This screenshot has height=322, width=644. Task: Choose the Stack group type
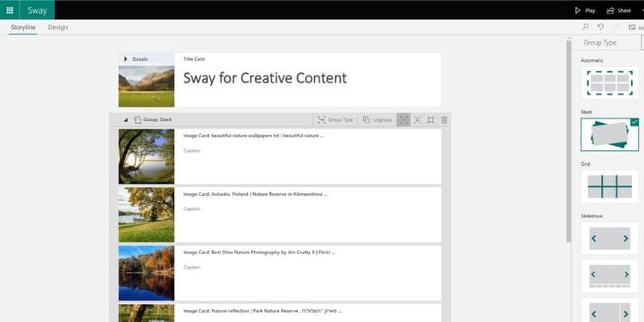[x=610, y=135]
